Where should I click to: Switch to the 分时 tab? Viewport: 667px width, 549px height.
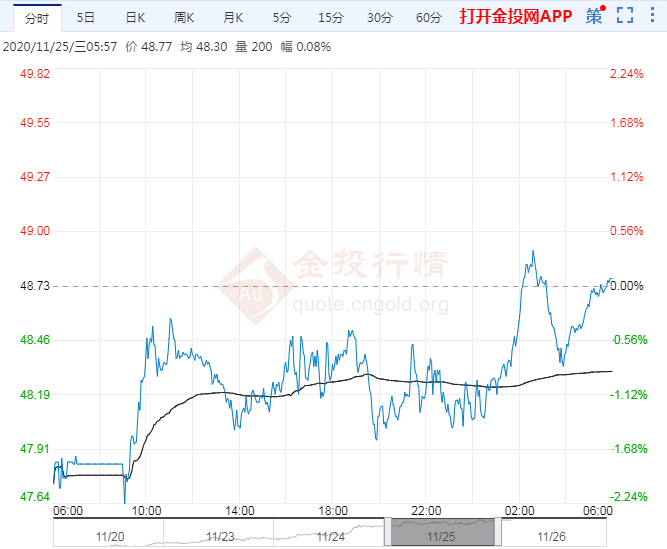point(37,18)
